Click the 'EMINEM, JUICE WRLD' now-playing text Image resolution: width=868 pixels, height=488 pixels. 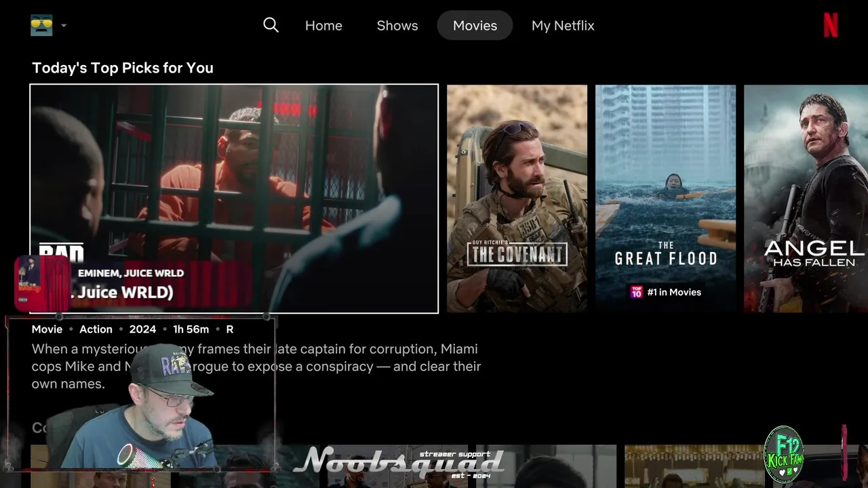[x=131, y=273]
